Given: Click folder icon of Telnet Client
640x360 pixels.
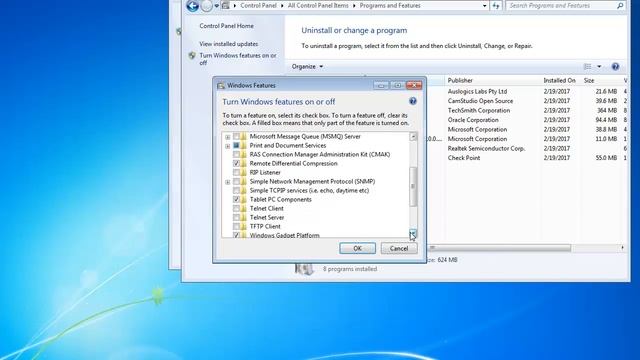Looking at the screenshot, I should click(244, 209).
